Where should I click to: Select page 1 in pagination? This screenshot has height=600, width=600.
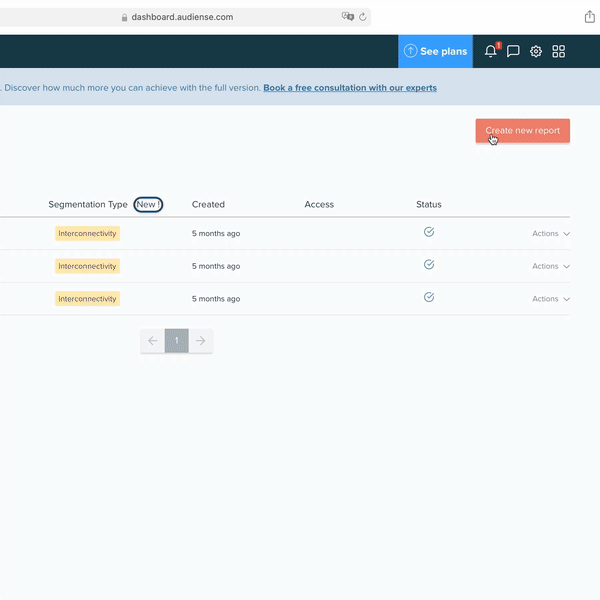click(x=176, y=341)
